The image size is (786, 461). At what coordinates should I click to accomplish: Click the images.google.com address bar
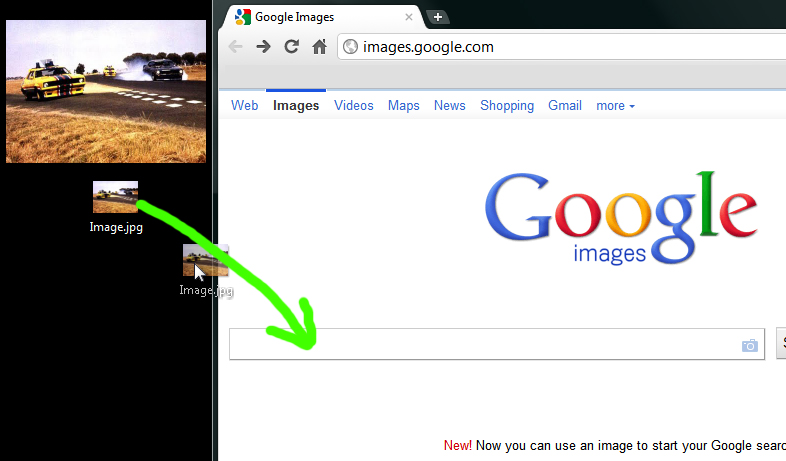[x=561, y=47]
